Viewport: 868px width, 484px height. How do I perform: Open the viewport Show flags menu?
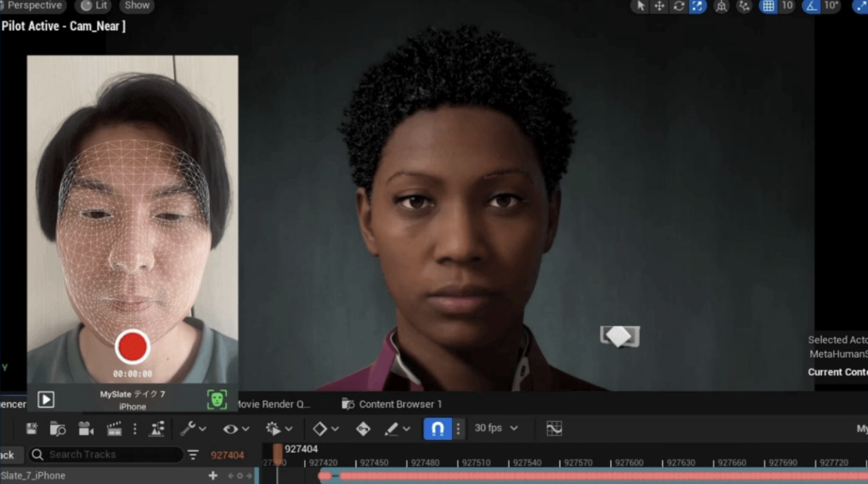tap(137, 5)
